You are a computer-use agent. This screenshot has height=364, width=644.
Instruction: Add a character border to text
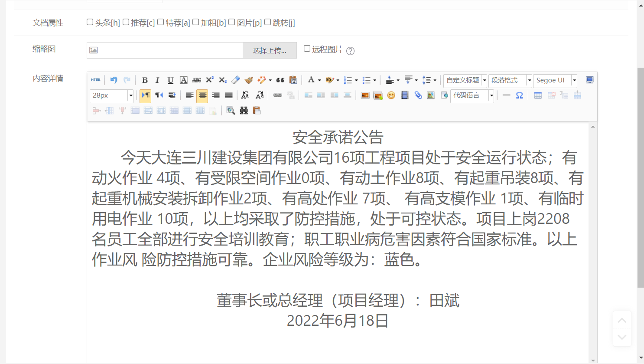pyautogui.click(x=183, y=80)
